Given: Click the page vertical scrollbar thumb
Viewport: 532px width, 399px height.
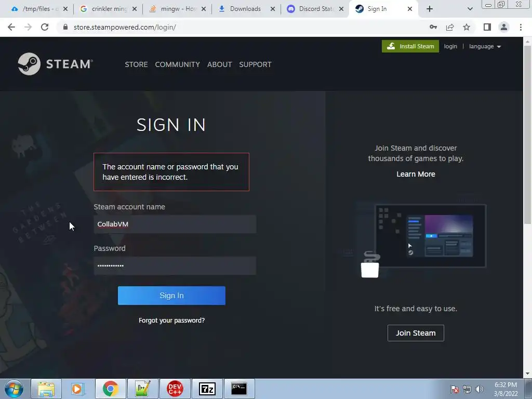Looking at the screenshot, I should coord(527,135).
